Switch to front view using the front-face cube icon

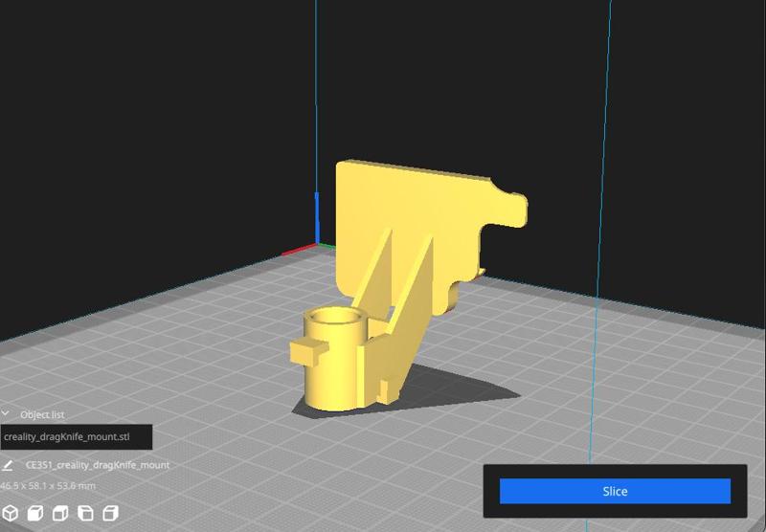(35, 513)
